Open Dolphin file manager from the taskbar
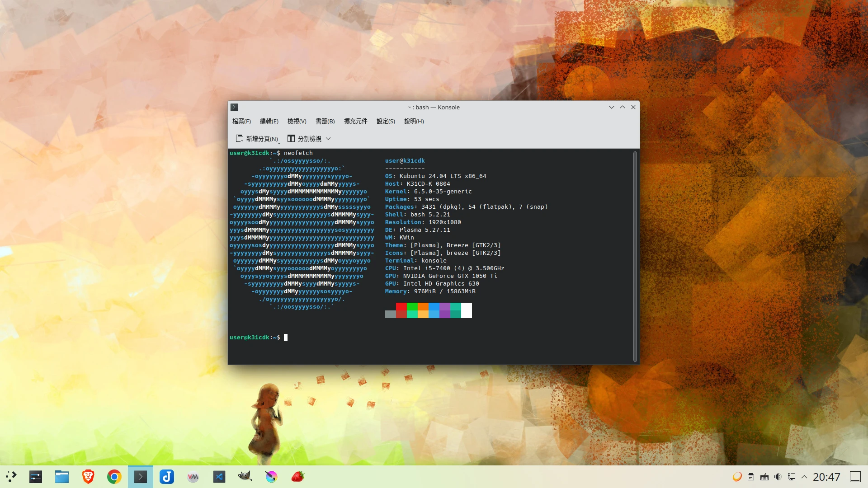 62,477
